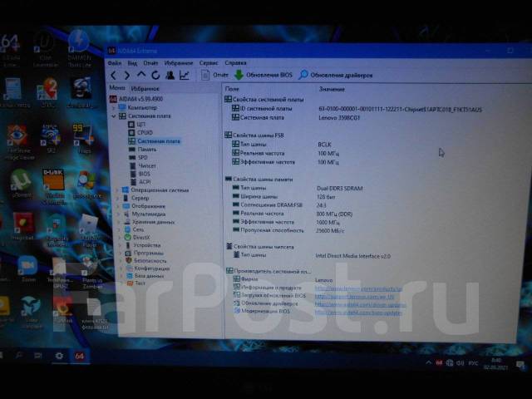Viewport: 532px width, 399px height.
Task: Open the user manager person icon
Action: [170, 75]
